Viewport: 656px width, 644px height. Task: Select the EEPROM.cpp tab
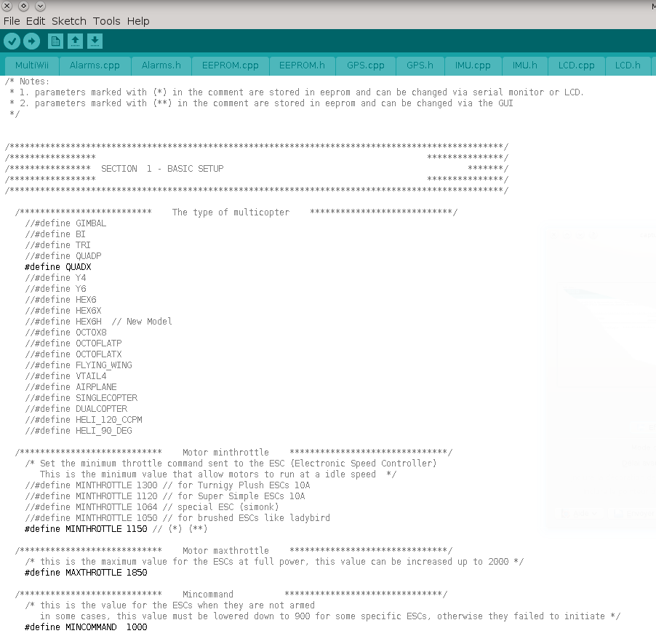230,65
